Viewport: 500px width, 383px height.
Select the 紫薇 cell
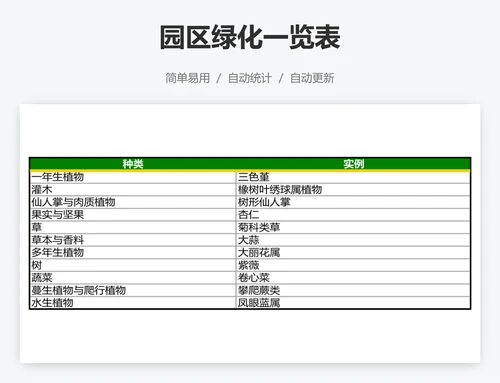coord(353,265)
